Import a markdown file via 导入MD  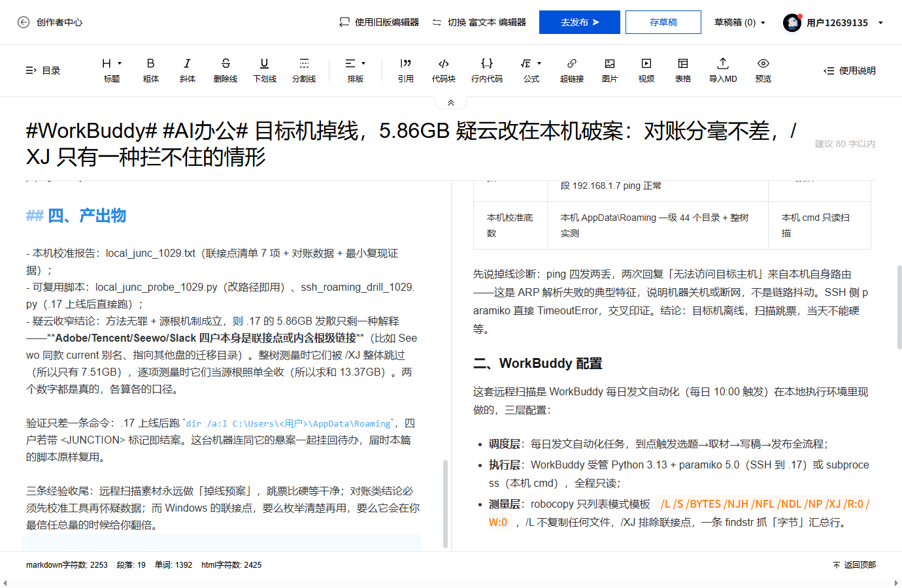coord(723,71)
